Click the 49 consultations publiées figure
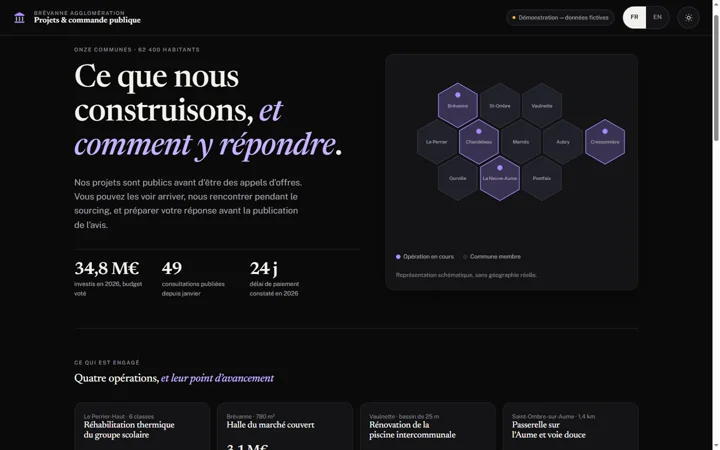Screen dimensions: 720x450 click(172, 268)
